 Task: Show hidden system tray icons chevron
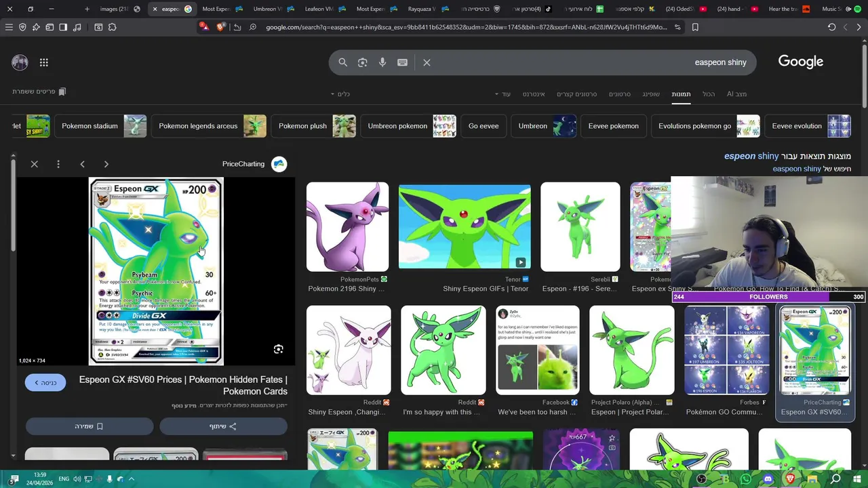(x=132, y=479)
